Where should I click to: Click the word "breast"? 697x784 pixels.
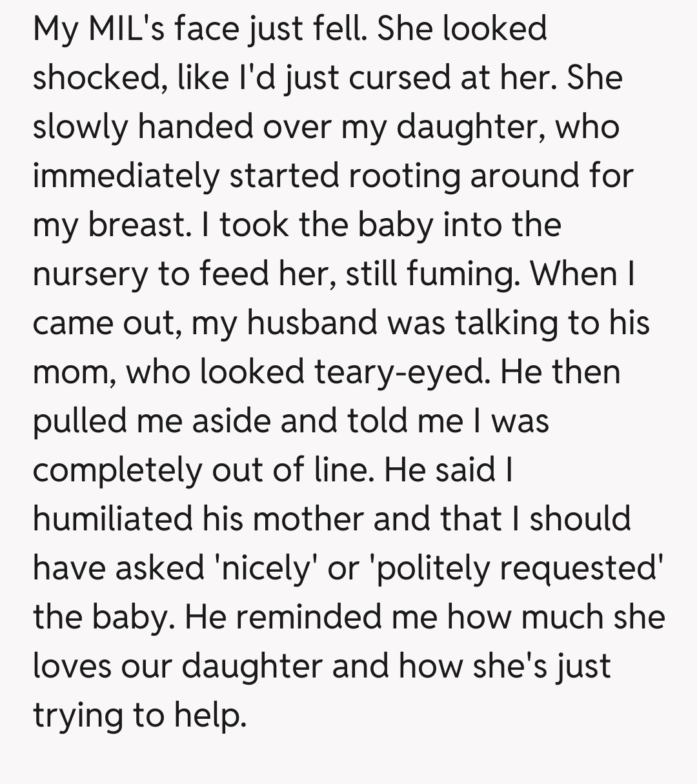pyautogui.click(x=135, y=225)
